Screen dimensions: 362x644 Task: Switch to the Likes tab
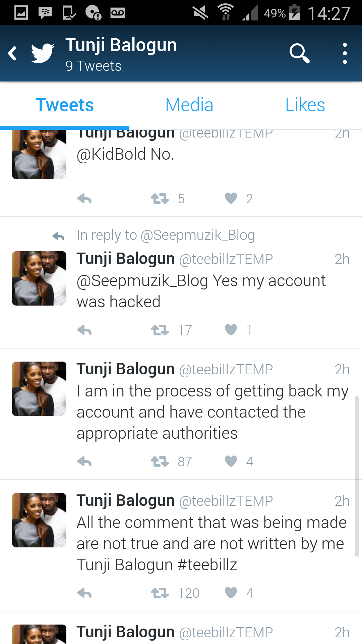point(305,105)
